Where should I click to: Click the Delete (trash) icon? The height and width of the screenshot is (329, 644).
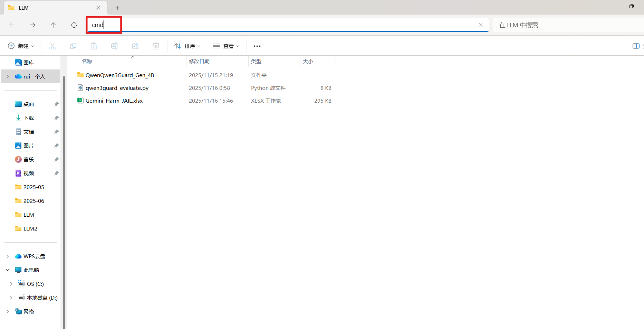tap(156, 46)
